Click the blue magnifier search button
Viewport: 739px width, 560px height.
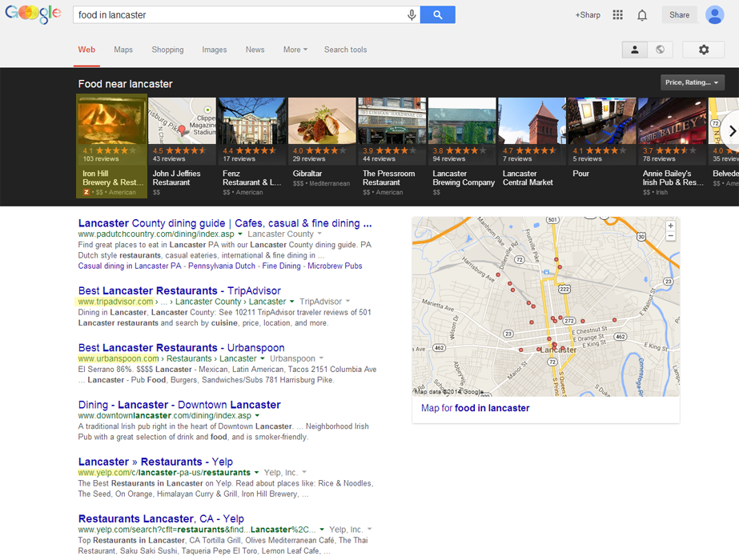[x=437, y=15]
